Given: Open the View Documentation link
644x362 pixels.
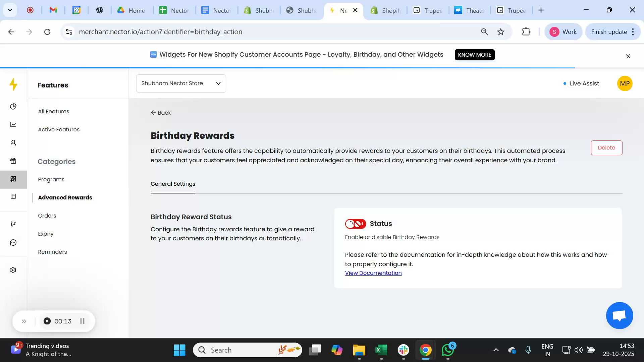Looking at the screenshot, I should click(x=373, y=273).
